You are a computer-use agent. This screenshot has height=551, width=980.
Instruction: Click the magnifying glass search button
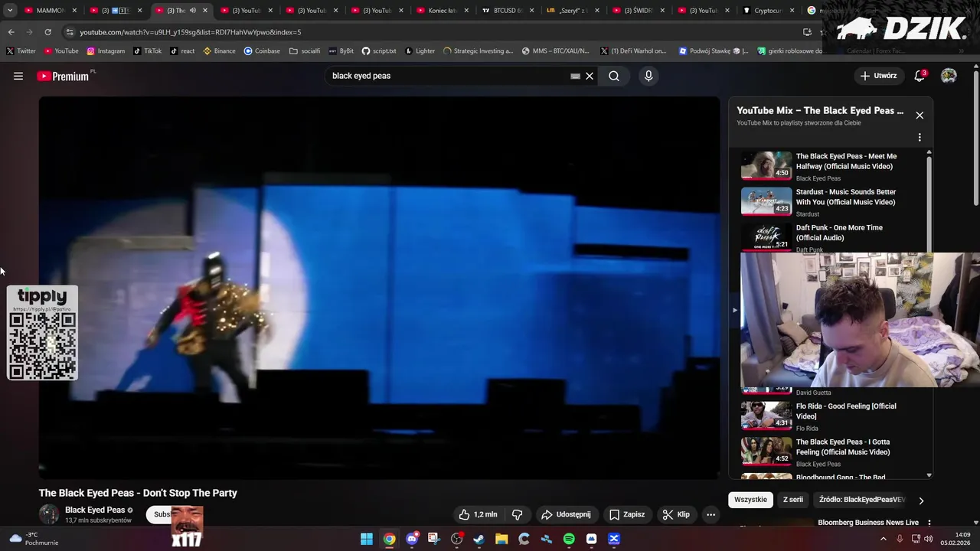coord(614,76)
